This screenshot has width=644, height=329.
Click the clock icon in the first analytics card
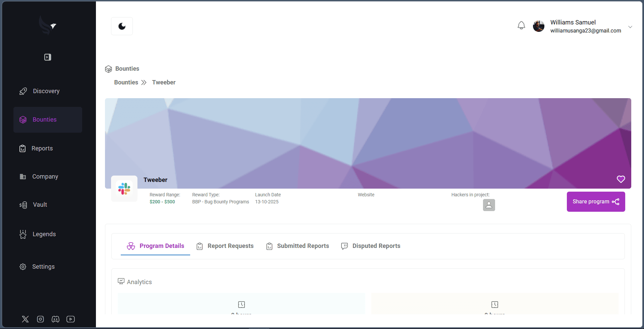[x=241, y=305]
